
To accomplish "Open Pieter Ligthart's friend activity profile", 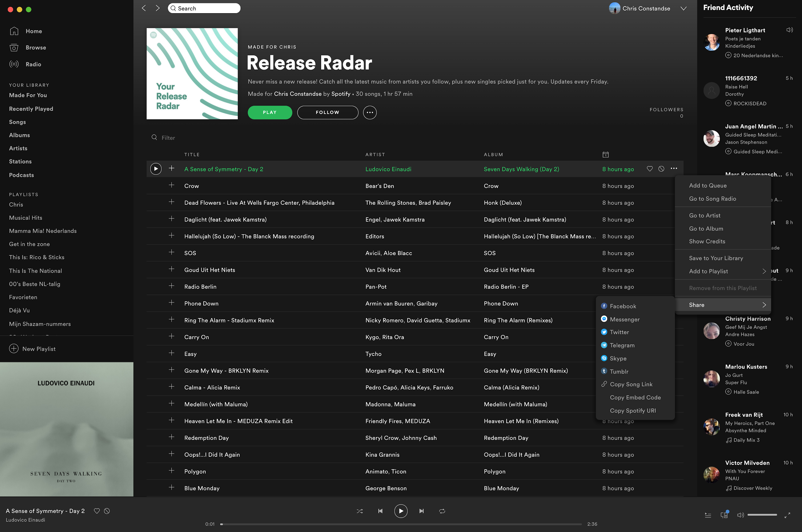I will click(745, 30).
